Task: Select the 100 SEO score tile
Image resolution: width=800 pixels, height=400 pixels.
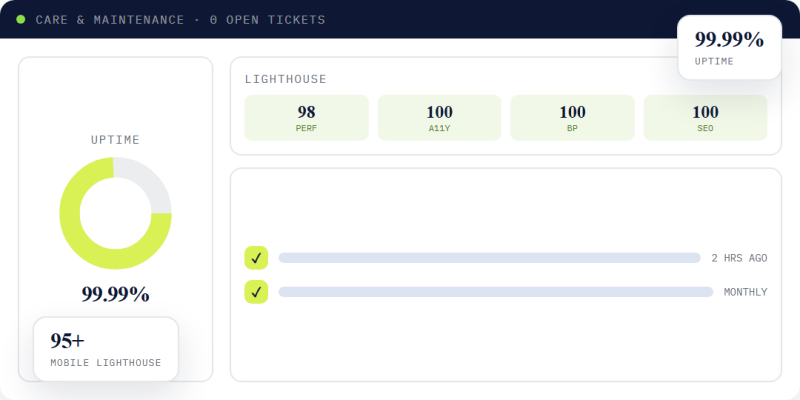Action: [x=706, y=117]
